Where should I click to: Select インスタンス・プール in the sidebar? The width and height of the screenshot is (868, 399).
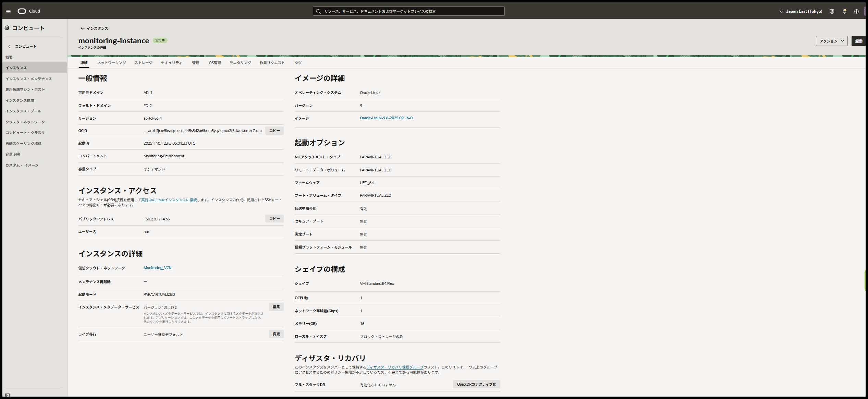tap(23, 111)
